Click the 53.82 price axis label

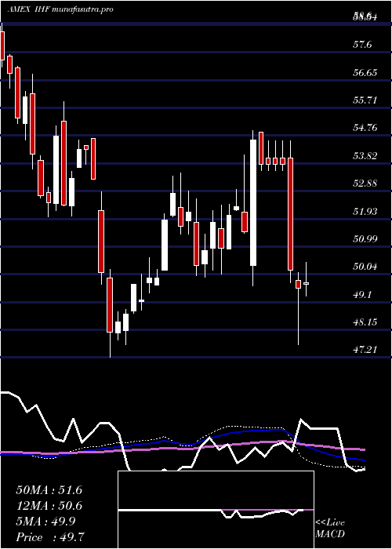365,155
